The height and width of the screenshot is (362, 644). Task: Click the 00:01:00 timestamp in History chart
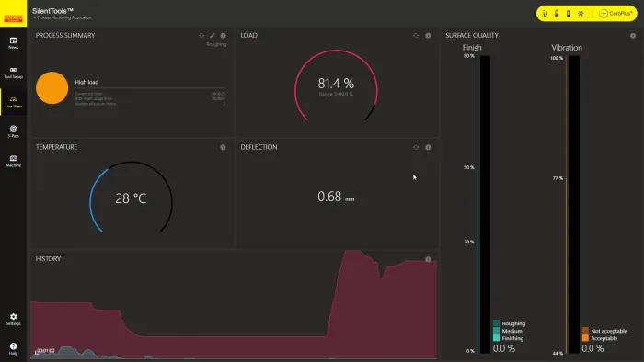(46, 351)
